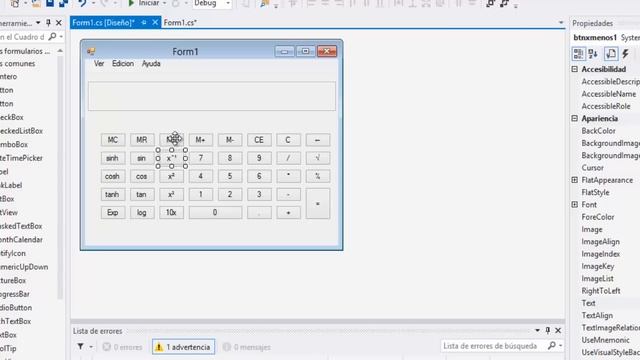The height and width of the screenshot is (360, 640).
Task: Click the Save toolbar icon
Action: point(50,3)
